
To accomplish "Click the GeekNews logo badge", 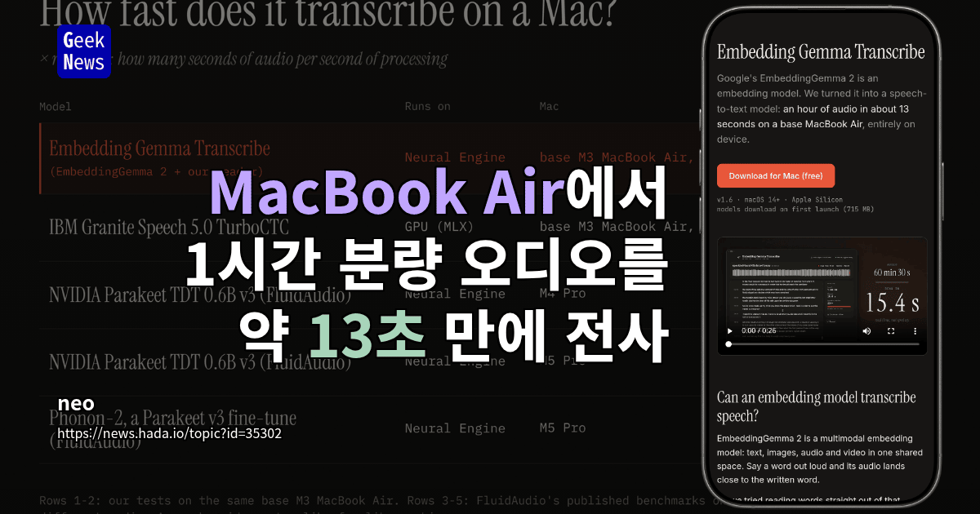I will [84, 51].
